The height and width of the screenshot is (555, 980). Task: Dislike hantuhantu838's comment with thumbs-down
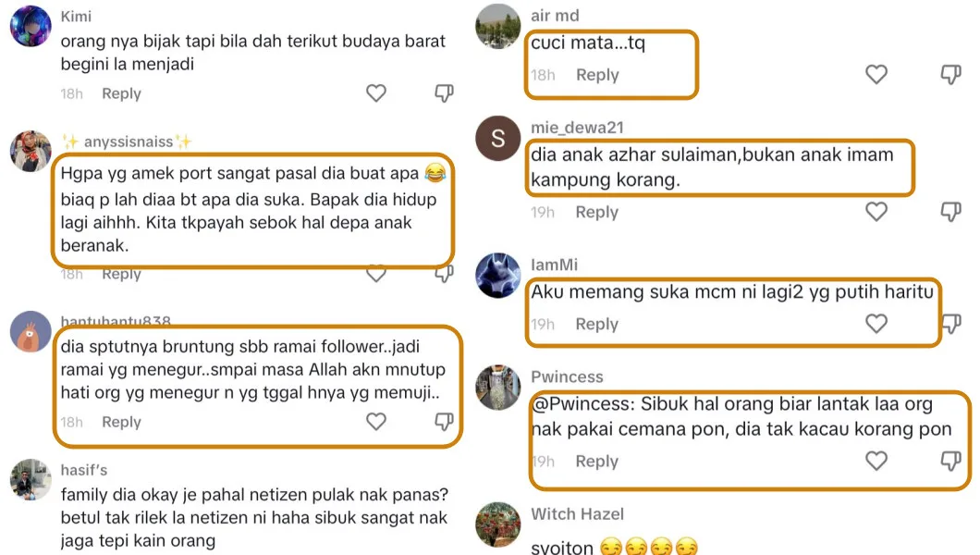click(x=444, y=422)
